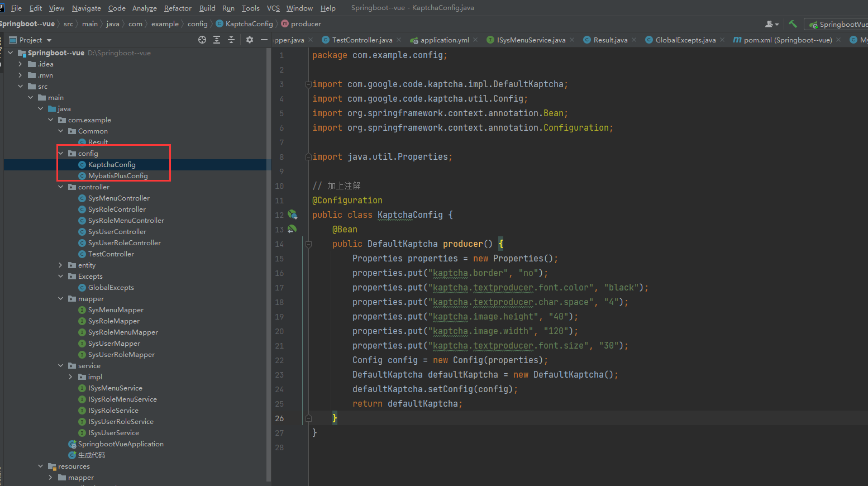Open SpringbootVue run configuration dropdown
The width and height of the screenshot is (868, 486).
[838, 24]
